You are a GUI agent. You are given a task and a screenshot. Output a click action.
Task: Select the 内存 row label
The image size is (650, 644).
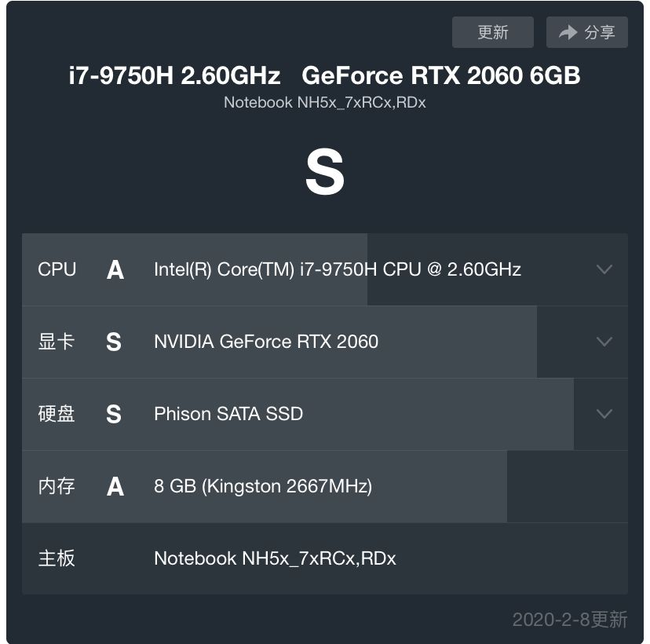[57, 486]
